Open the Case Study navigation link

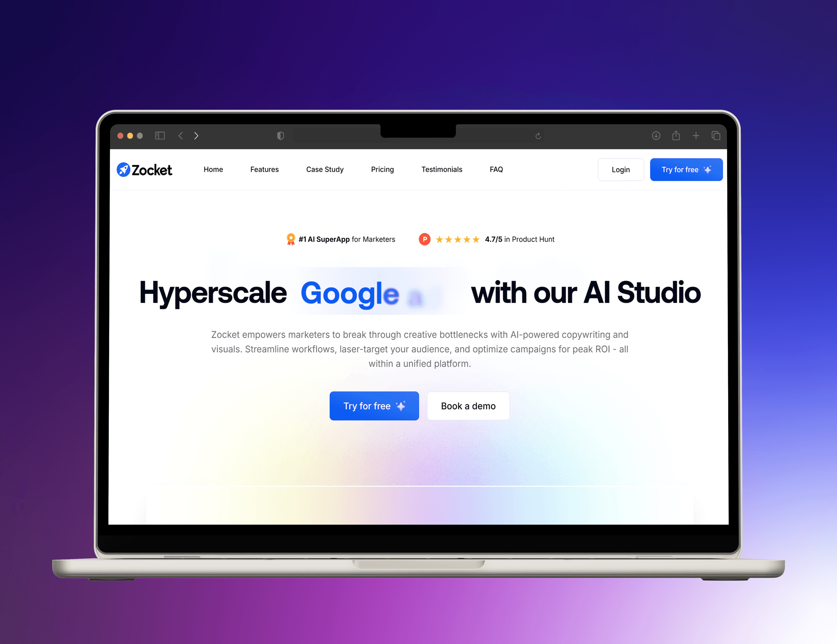(324, 169)
